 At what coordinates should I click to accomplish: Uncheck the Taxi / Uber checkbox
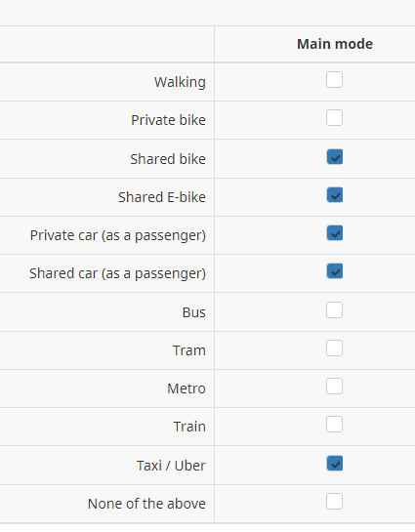[335, 464]
